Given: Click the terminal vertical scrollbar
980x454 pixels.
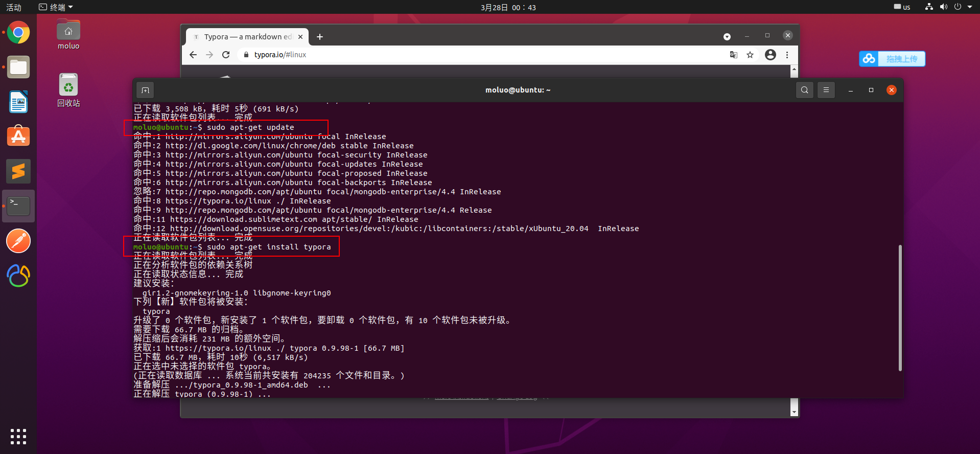Looking at the screenshot, I should click(x=900, y=308).
